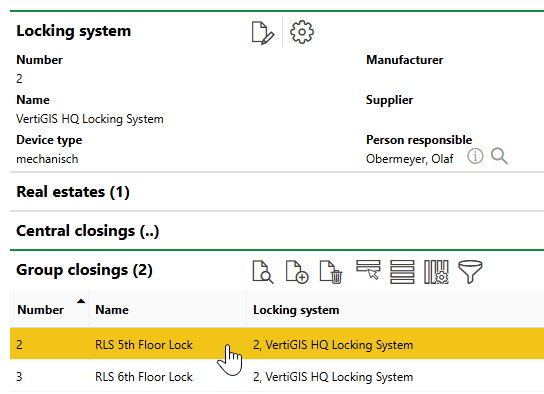Viewport: 544px width, 394px height.
Task: Click the Supplier field label
Action: [389, 100]
